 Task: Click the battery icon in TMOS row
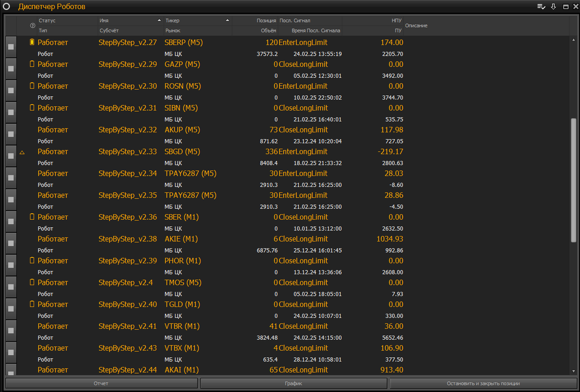[32, 282]
